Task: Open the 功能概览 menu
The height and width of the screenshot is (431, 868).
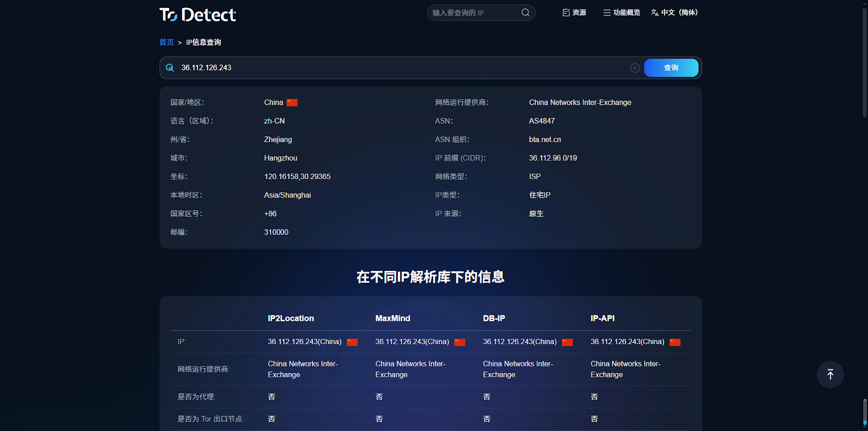Action: (622, 12)
